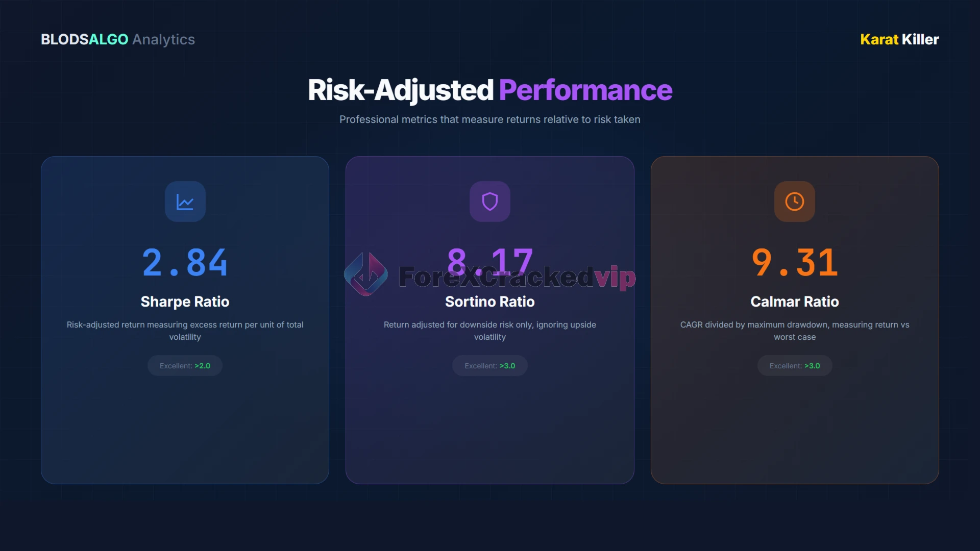Image resolution: width=980 pixels, height=551 pixels.
Task: Click the shield icon above Sortino Ratio
Action: tap(489, 201)
